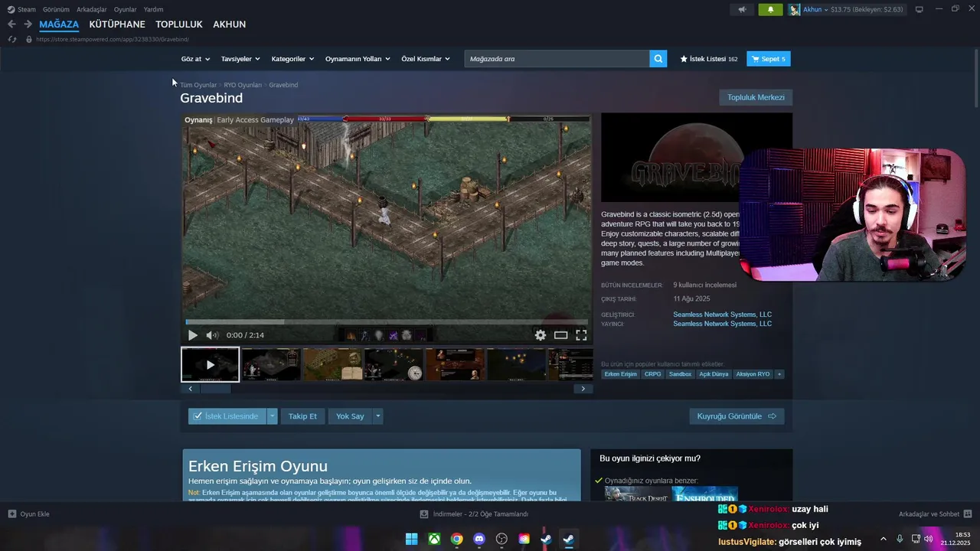980x551 pixels.
Task: Switch to the MAĞAZA tab
Action: [59, 24]
